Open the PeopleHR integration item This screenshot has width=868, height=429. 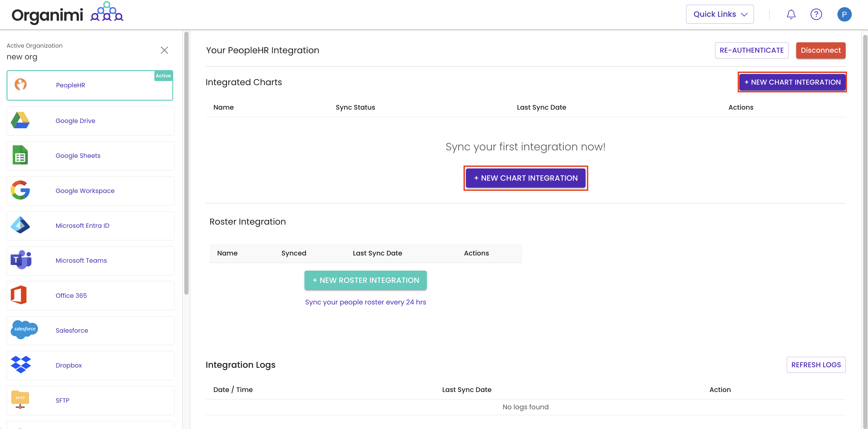(x=90, y=85)
